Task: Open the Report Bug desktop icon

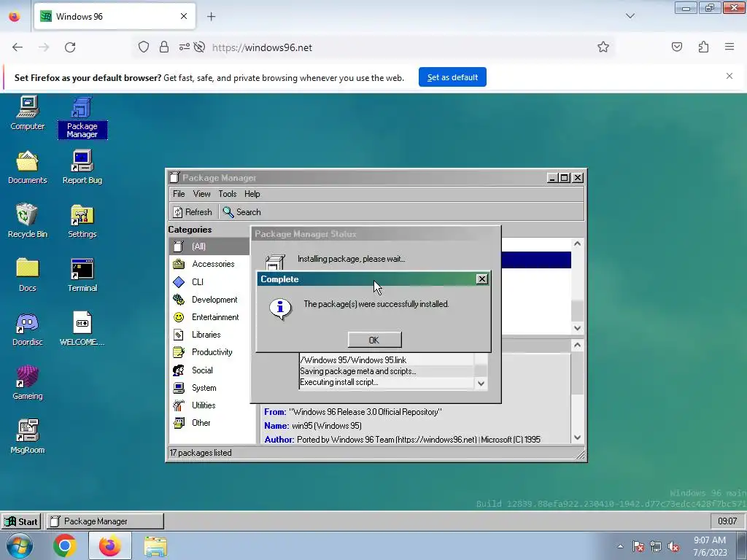Action: point(82,167)
